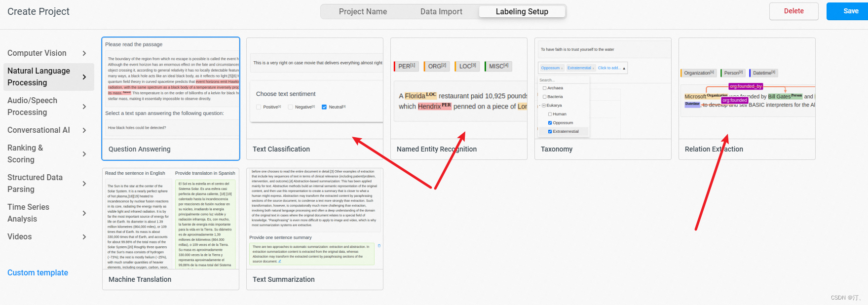Tick the Archaea taxonomy checkbox
The width and height of the screenshot is (868, 305).
coord(544,88)
